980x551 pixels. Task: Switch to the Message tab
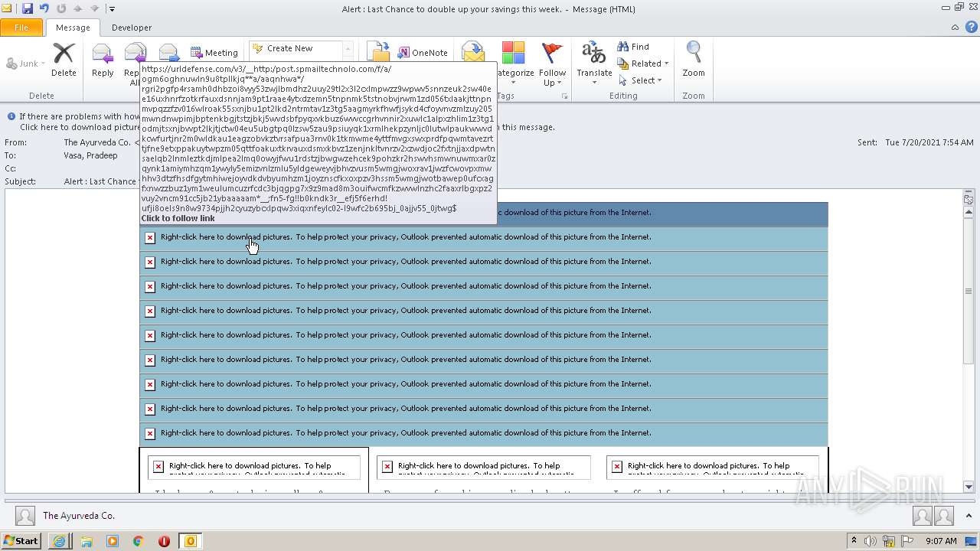point(73,28)
